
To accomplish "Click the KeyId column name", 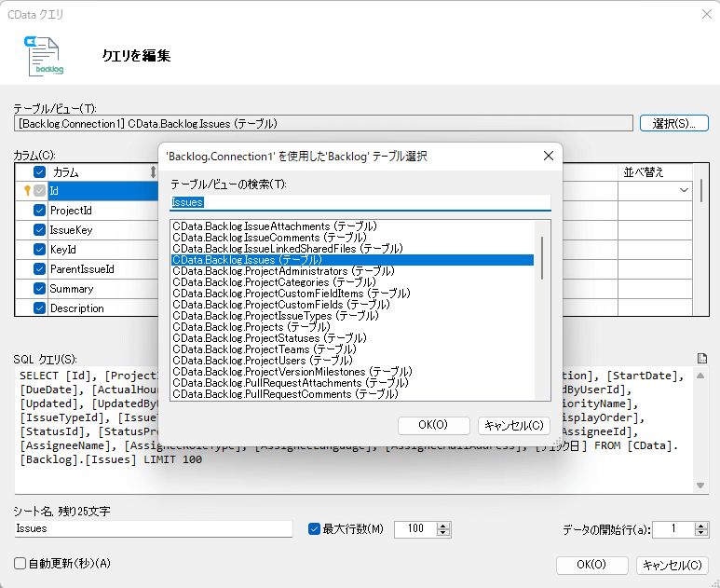I will tap(63, 250).
